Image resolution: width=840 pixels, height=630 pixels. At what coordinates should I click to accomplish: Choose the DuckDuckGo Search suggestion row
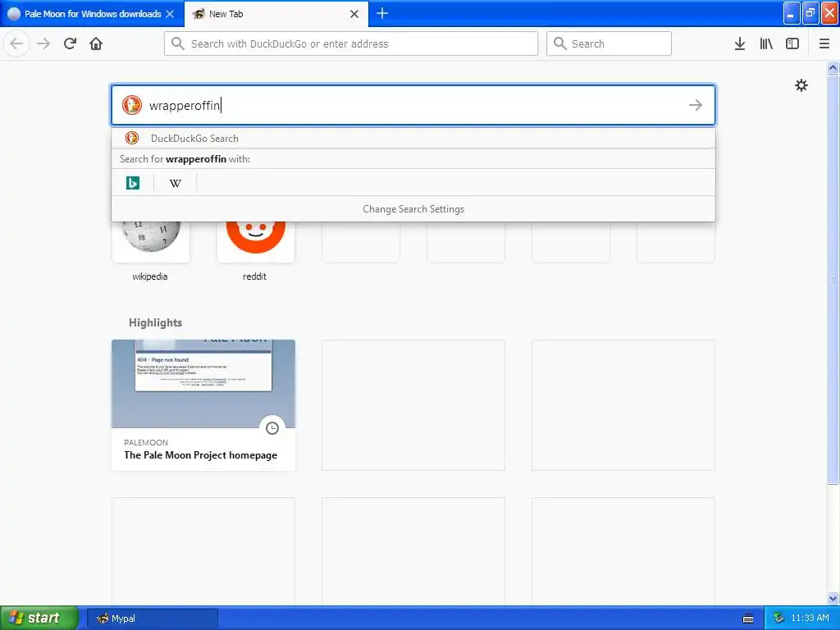click(x=413, y=138)
